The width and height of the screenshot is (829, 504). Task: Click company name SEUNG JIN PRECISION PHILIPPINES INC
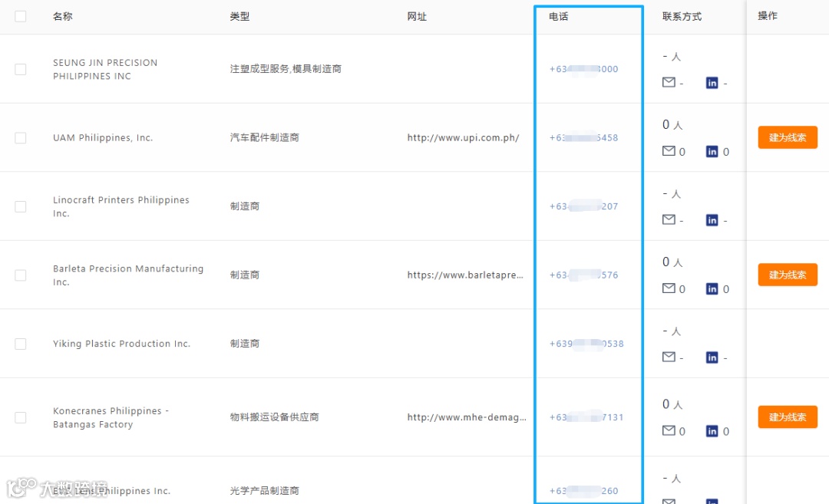[105, 69]
